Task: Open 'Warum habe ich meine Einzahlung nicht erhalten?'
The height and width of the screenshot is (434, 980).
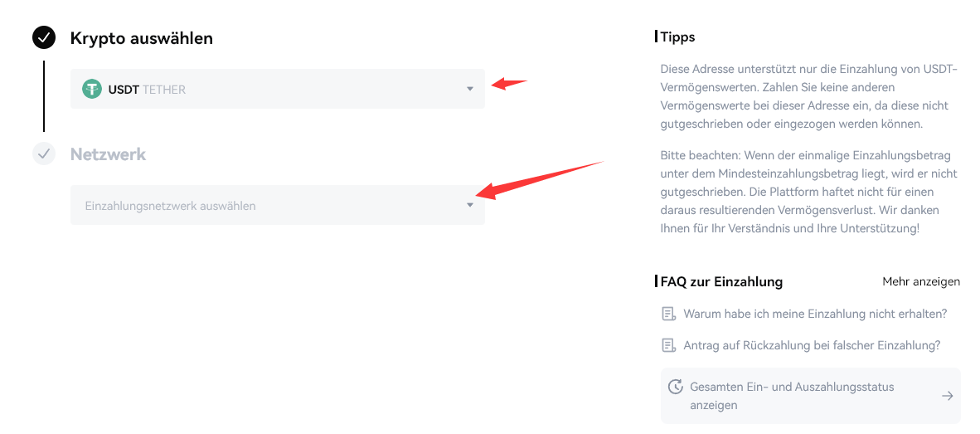Action: coord(815,314)
